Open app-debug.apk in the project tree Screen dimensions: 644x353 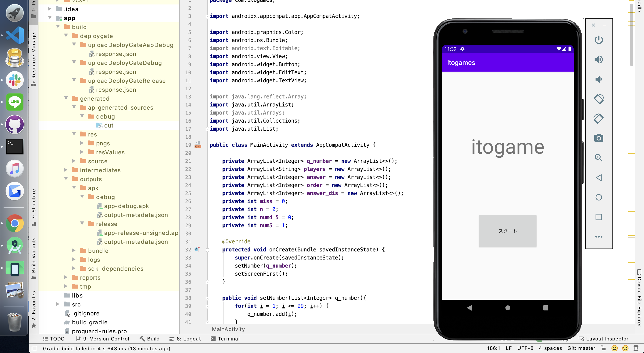(126, 206)
